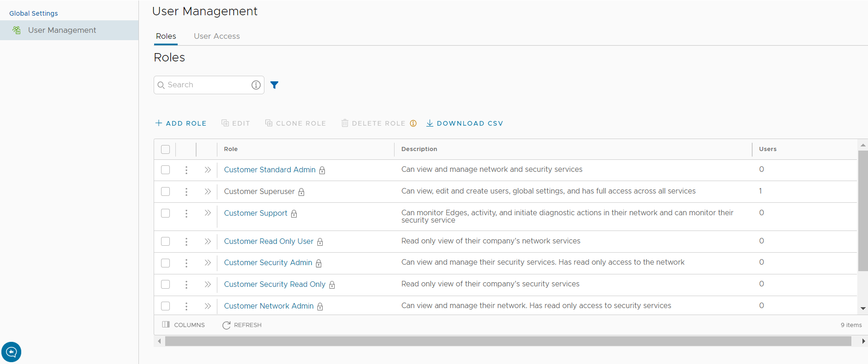This screenshot has height=364, width=868.
Task: Check the Customer Security Admin row checkbox
Action: tap(165, 263)
